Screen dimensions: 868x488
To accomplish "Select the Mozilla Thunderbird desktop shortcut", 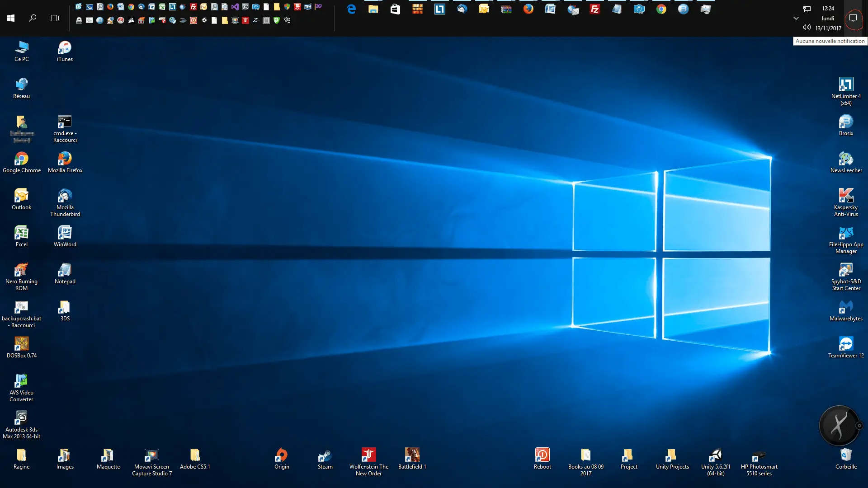I will point(65,203).
